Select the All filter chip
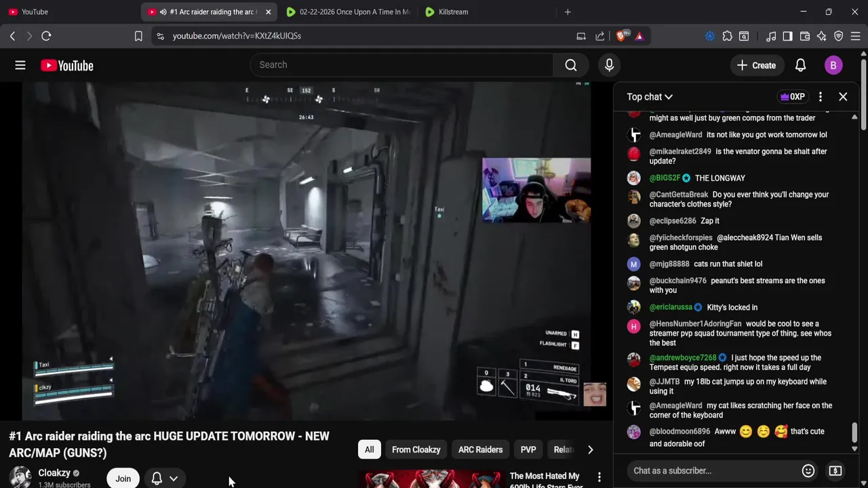 pos(369,449)
